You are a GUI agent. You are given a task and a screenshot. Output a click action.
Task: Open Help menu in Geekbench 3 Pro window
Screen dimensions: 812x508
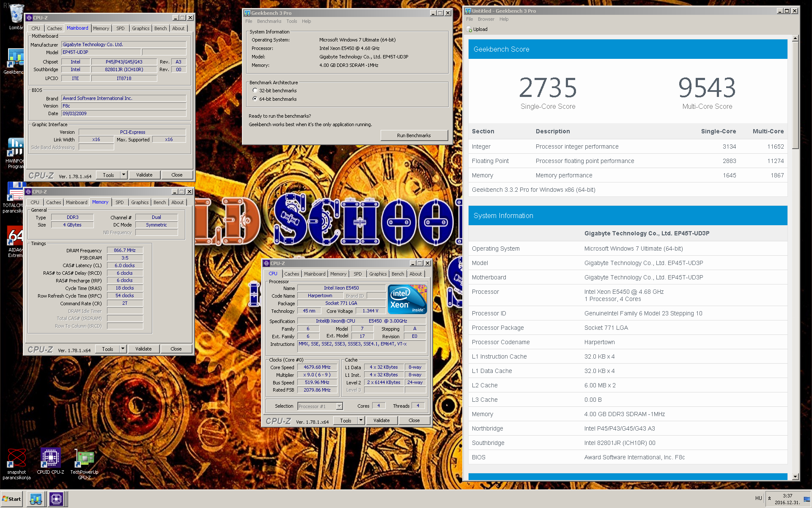pyautogui.click(x=306, y=21)
